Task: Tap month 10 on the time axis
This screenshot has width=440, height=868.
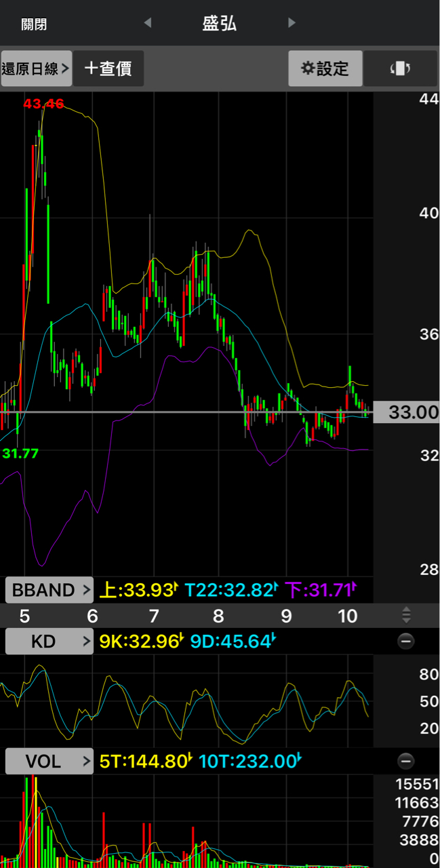Action: [x=347, y=616]
